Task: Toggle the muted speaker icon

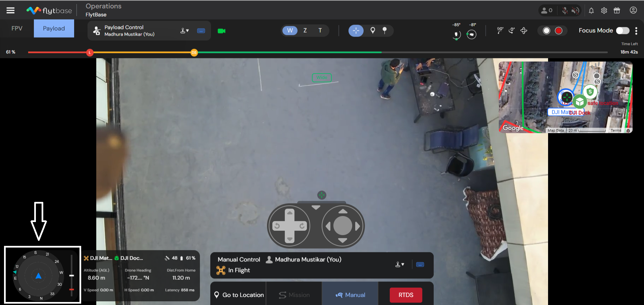Action: pyautogui.click(x=575, y=11)
